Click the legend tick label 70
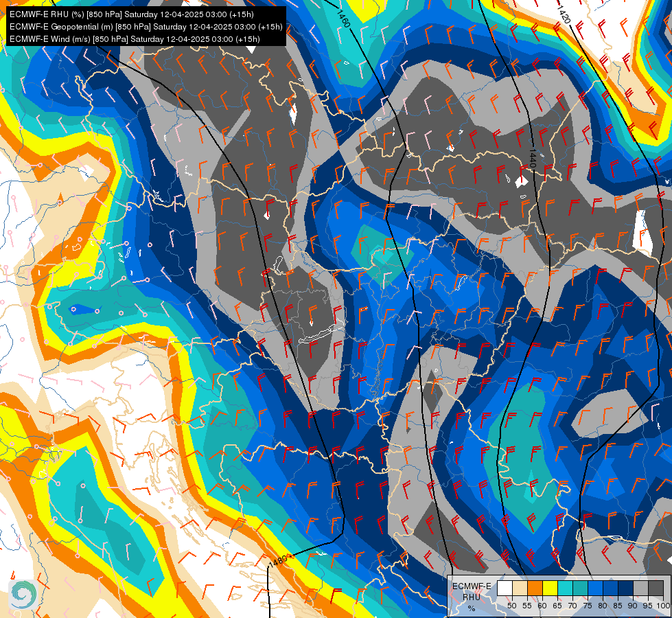Viewport: 672px width, 618px height. point(572,606)
